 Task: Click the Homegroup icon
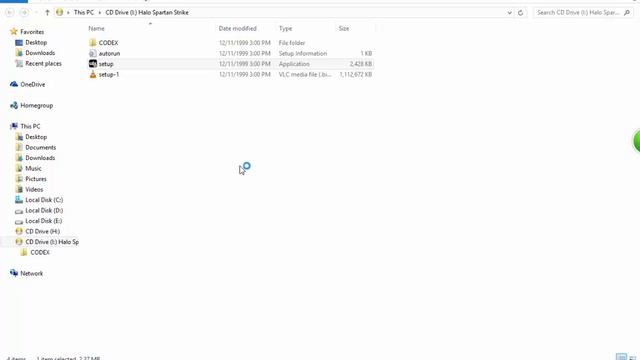[x=14, y=105]
